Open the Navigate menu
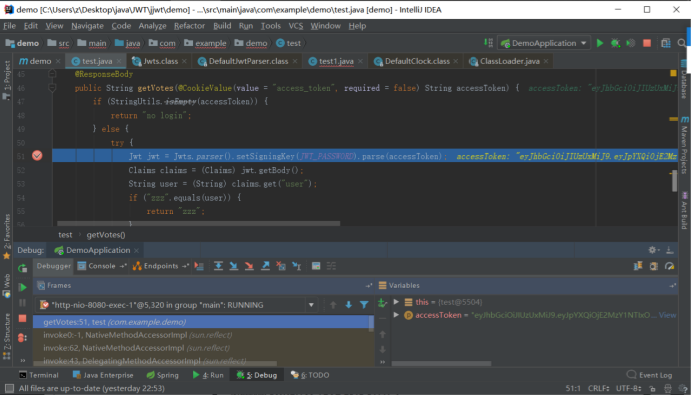The image size is (691, 395). pos(87,26)
